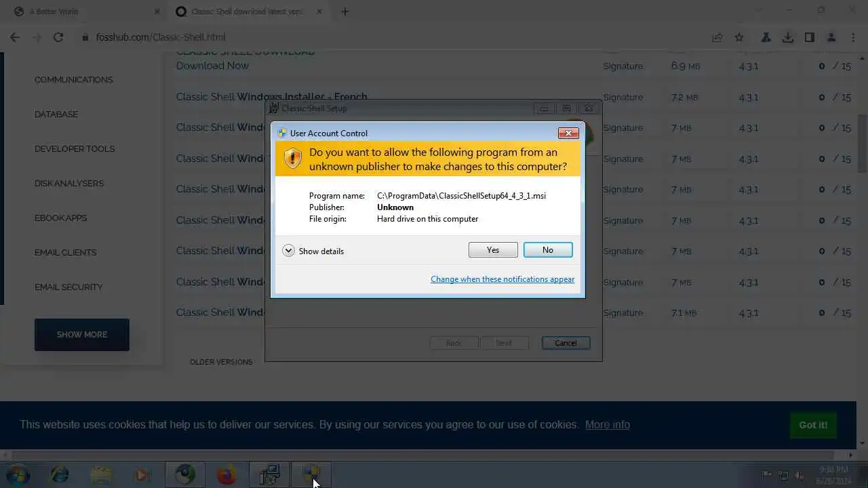
Task: Open Windows Explorer folder on taskbar
Action: (101, 474)
